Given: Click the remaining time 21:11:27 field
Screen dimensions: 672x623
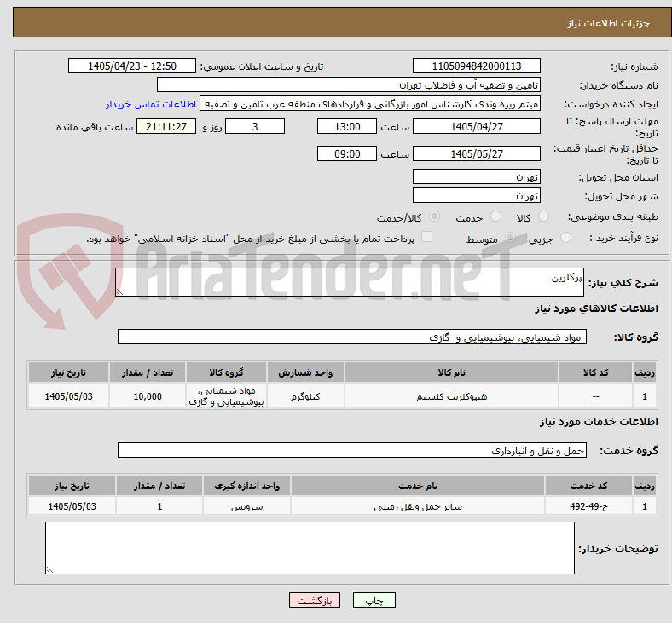Looking at the screenshot, I should click(x=165, y=126).
